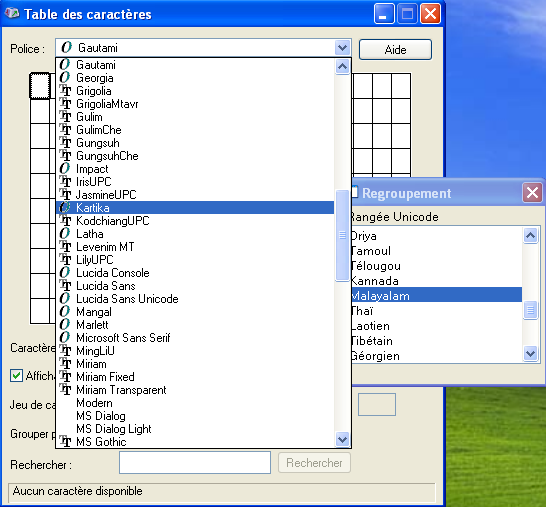Close the Regroupement window
The width and height of the screenshot is (546, 507).
(532, 193)
